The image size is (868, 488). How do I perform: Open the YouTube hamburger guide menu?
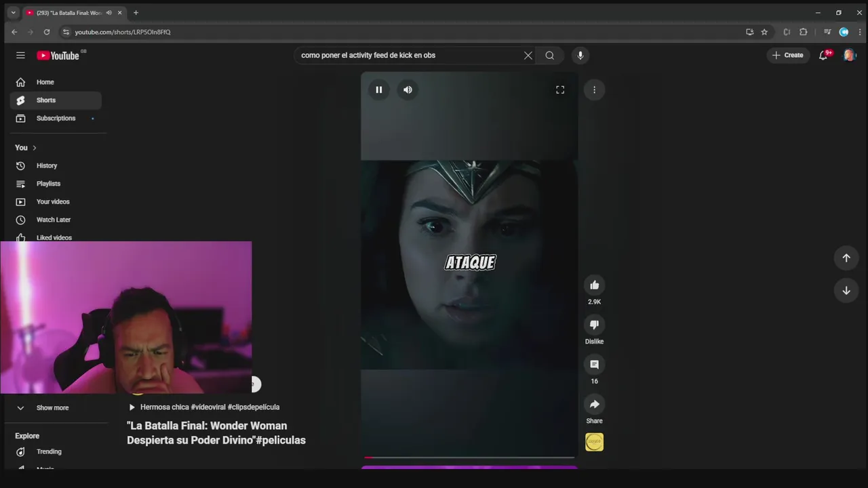20,56
